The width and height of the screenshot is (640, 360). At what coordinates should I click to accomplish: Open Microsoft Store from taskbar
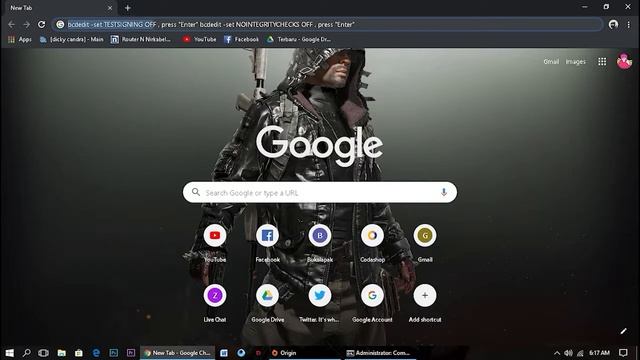coord(79,353)
